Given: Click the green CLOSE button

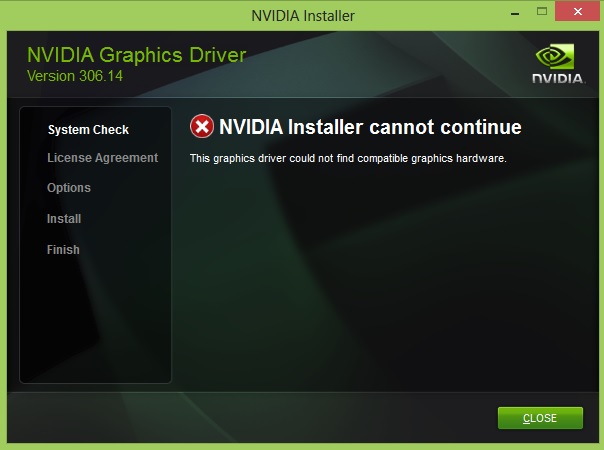Looking at the screenshot, I should (540, 418).
